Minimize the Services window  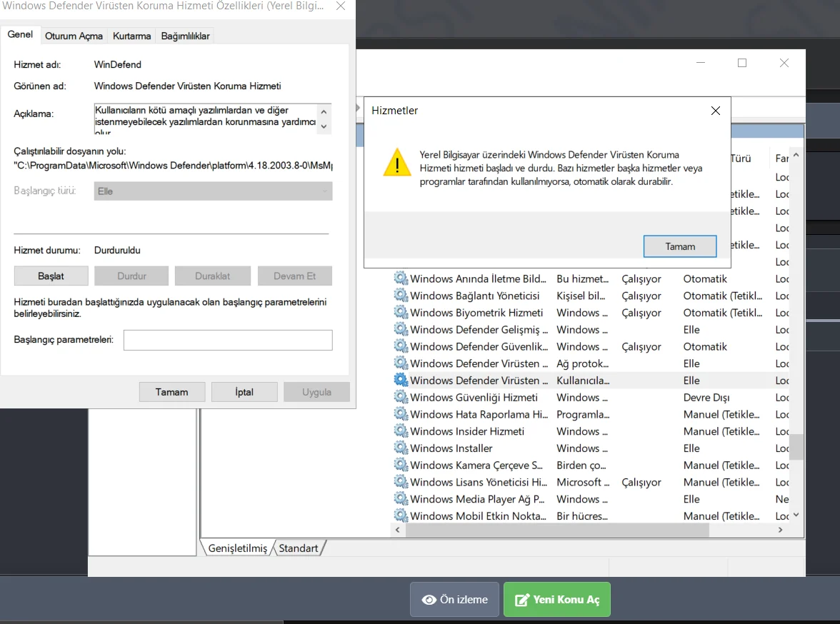[x=701, y=64]
